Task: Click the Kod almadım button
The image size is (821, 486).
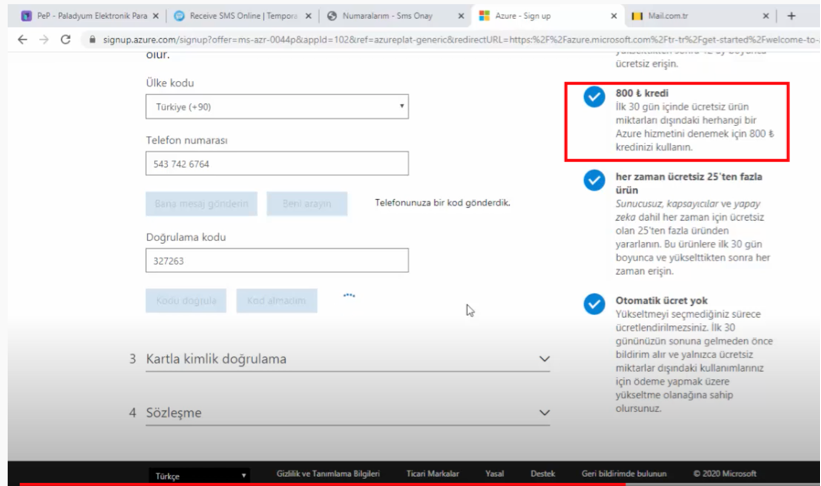Action: pos(276,301)
